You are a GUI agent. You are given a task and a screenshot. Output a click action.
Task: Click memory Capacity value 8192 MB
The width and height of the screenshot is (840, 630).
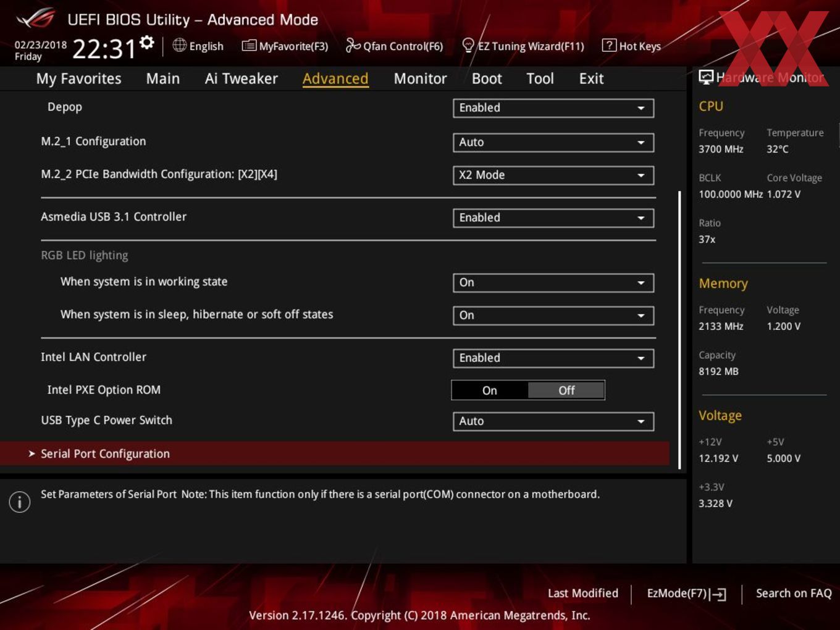click(718, 371)
